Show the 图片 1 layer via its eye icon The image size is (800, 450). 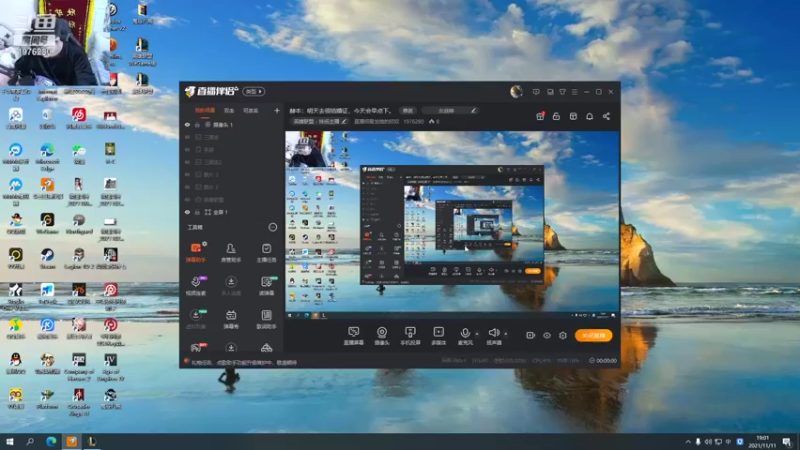(187, 174)
